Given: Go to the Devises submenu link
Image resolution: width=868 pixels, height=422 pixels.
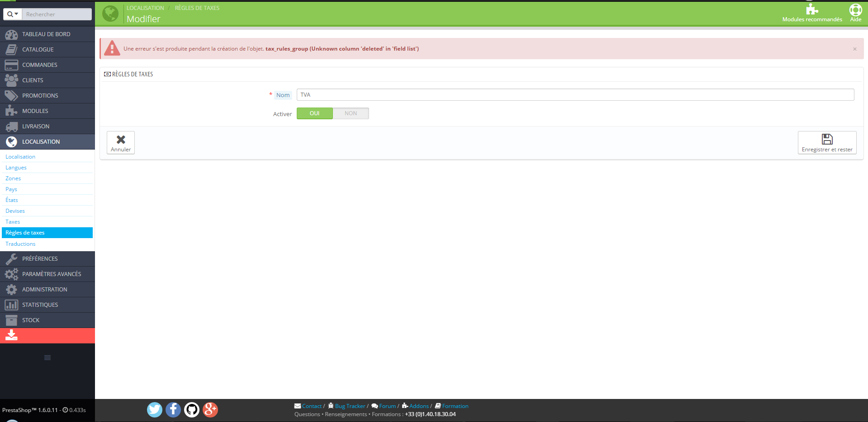Looking at the screenshot, I should coord(15,211).
